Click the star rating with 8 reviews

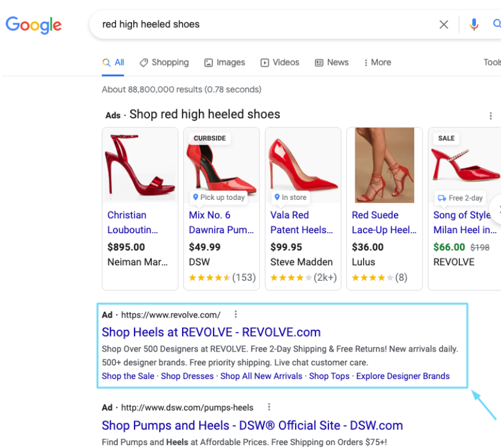tap(380, 277)
